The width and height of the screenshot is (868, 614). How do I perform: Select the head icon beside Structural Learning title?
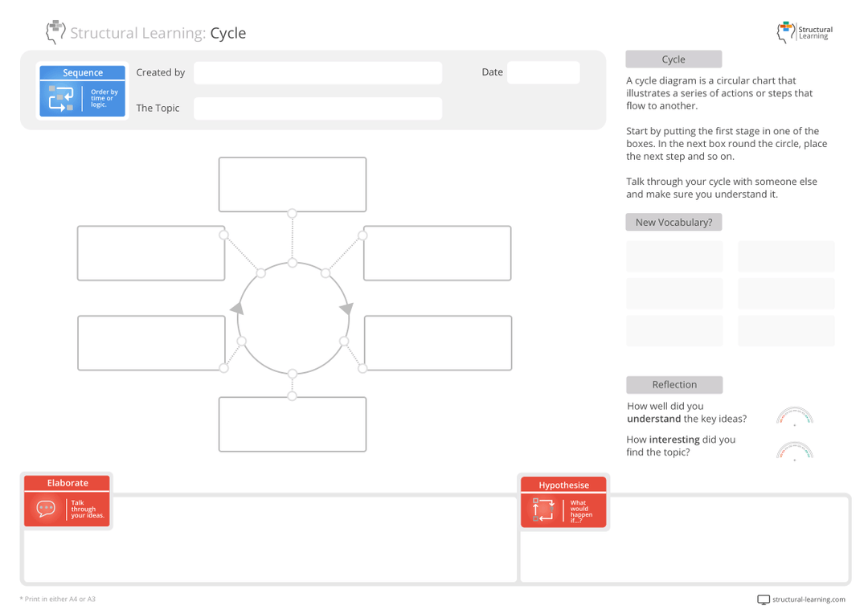(55, 31)
